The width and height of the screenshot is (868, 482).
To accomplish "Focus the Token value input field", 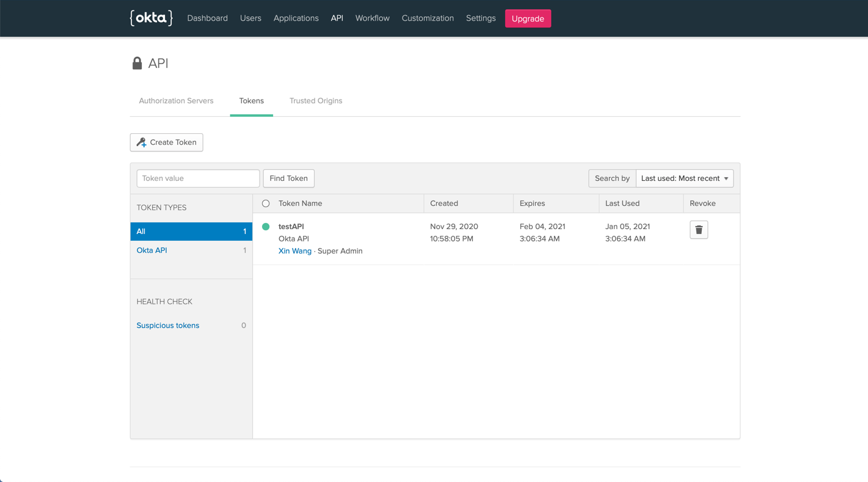I will tap(198, 178).
